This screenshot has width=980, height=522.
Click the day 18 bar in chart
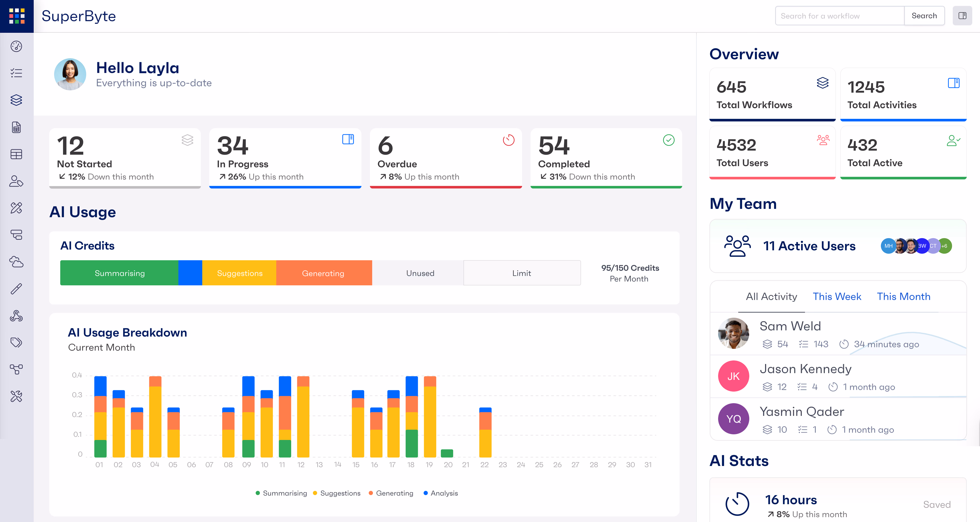tap(412, 417)
